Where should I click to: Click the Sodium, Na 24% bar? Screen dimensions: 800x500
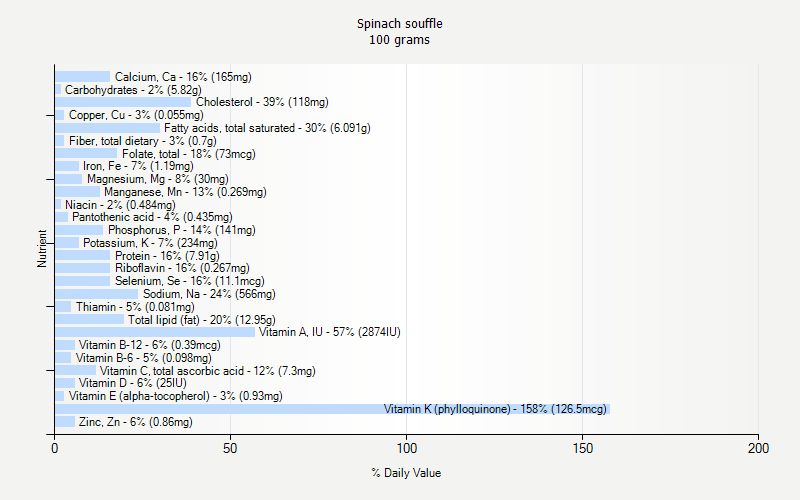[x=96, y=294]
